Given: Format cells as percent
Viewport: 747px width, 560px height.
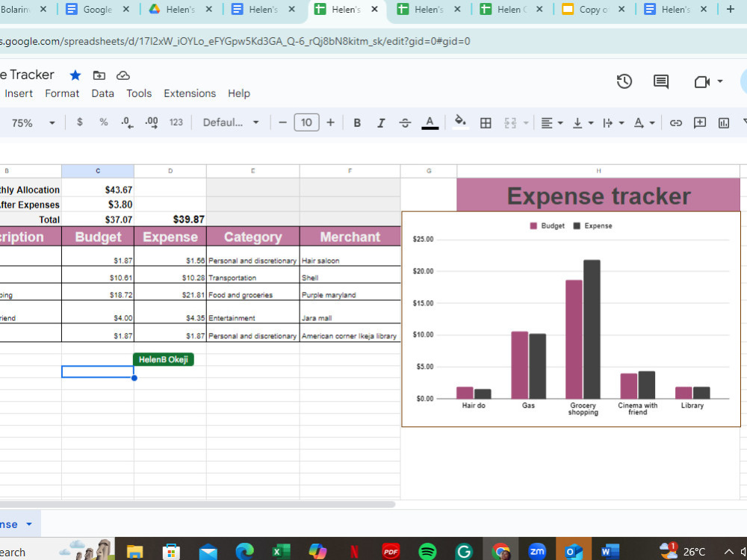Looking at the screenshot, I should [x=103, y=122].
